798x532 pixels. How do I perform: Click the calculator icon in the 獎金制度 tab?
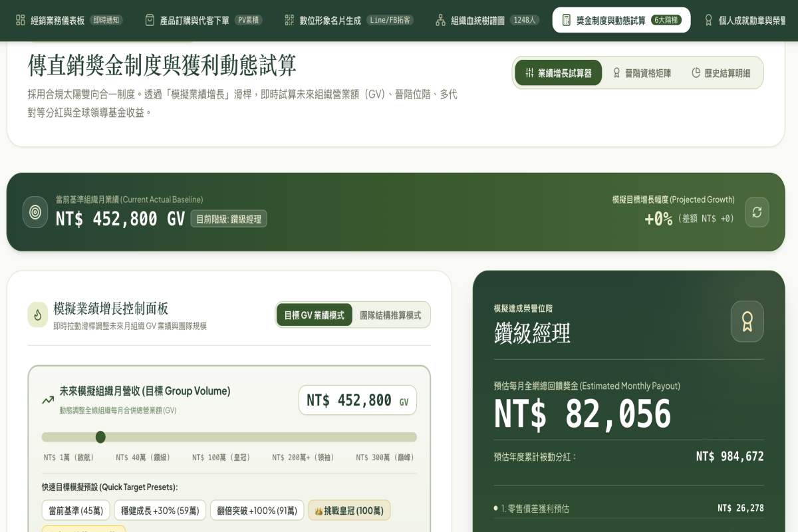click(x=566, y=20)
